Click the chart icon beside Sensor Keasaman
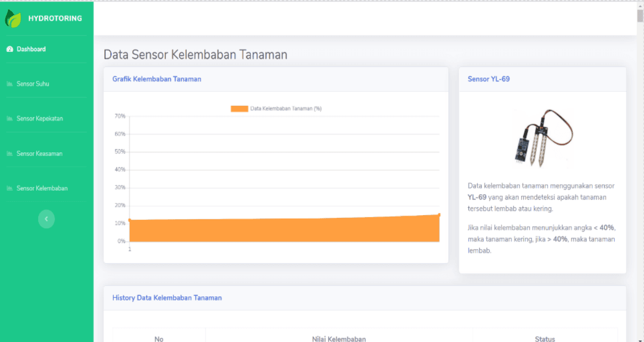 pos(10,153)
